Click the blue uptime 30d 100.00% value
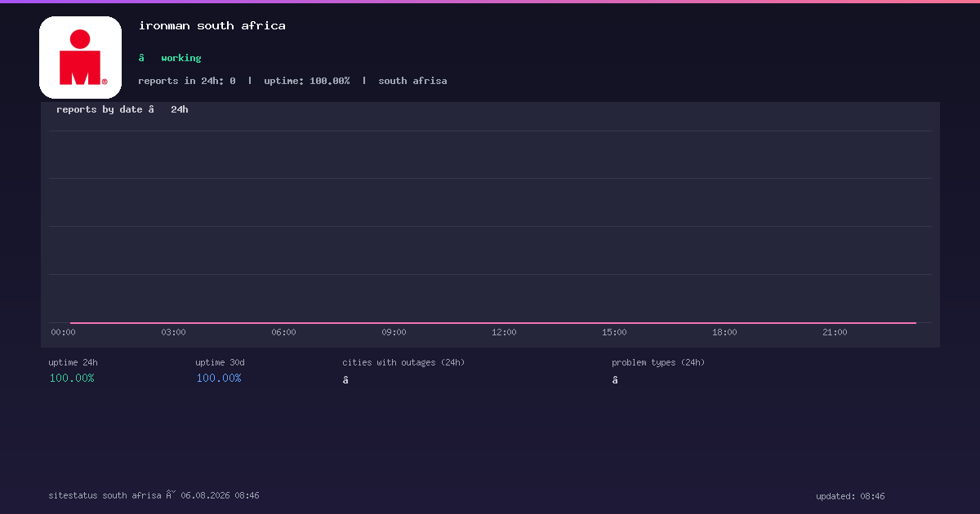The width and height of the screenshot is (980, 514). click(219, 378)
